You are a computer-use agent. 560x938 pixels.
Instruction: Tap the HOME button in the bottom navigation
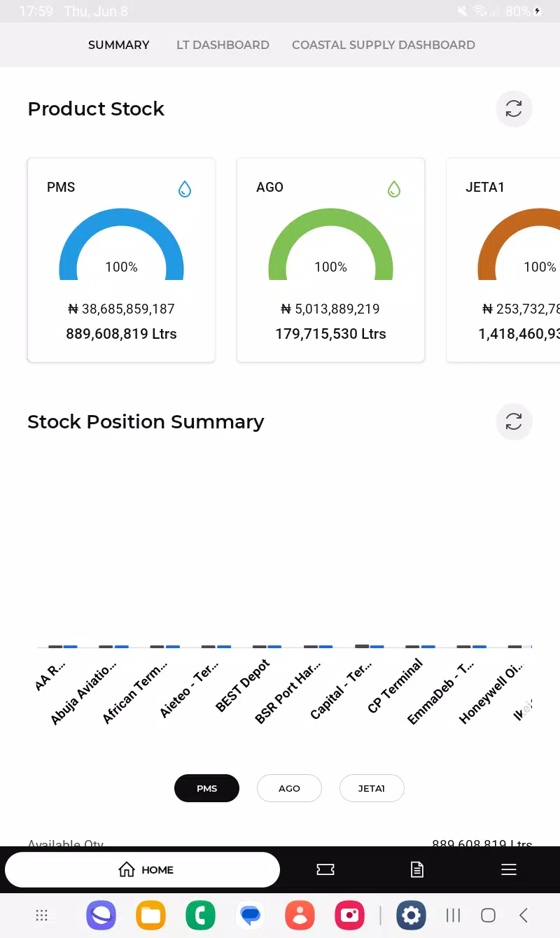point(142,870)
